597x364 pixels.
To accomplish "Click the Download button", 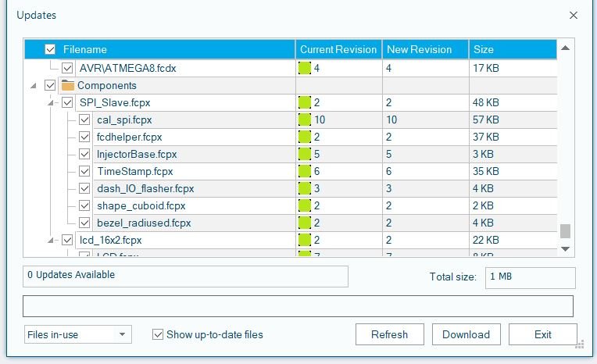I will pos(466,334).
